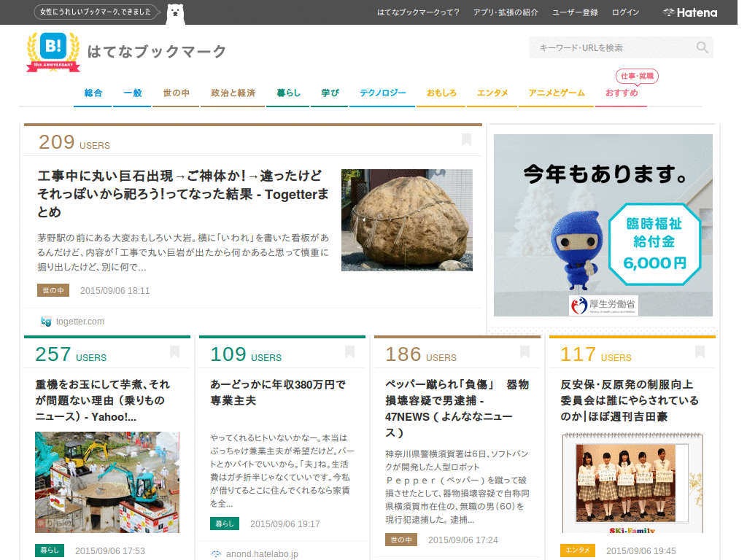Viewport: 747px width, 560px height.
Task: Click the ユーザー登録 link
Action: pyautogui.click(x=575, y=12)
